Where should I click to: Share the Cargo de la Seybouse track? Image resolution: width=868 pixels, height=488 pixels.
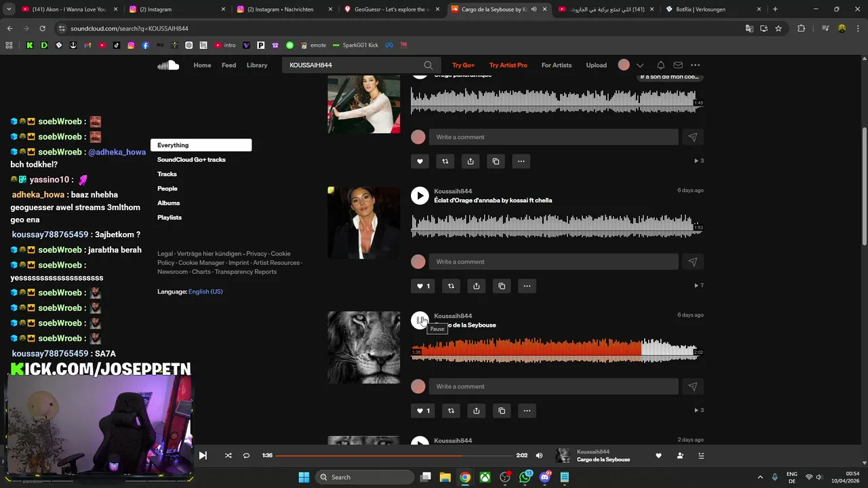476,411
